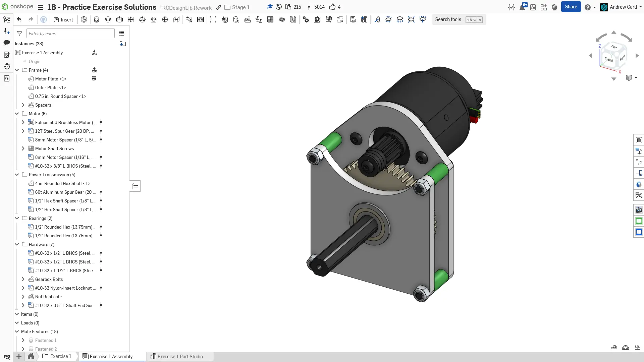Select the Revolute mate tool
Screen dimensions: 644x362
[x=108, y=19]
